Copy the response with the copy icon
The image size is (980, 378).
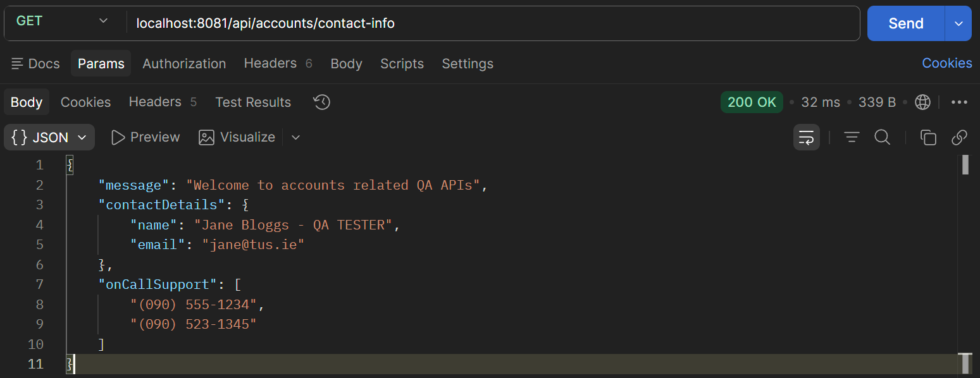[x=928, y=137]
